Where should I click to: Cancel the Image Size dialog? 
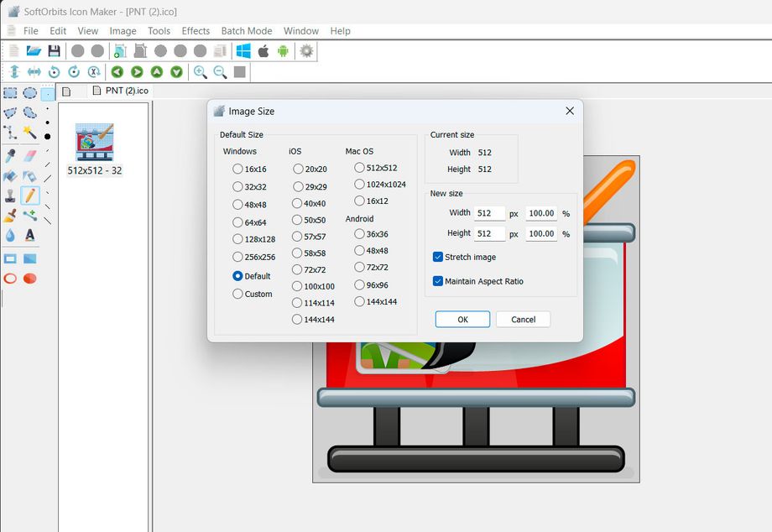point(523,319)
